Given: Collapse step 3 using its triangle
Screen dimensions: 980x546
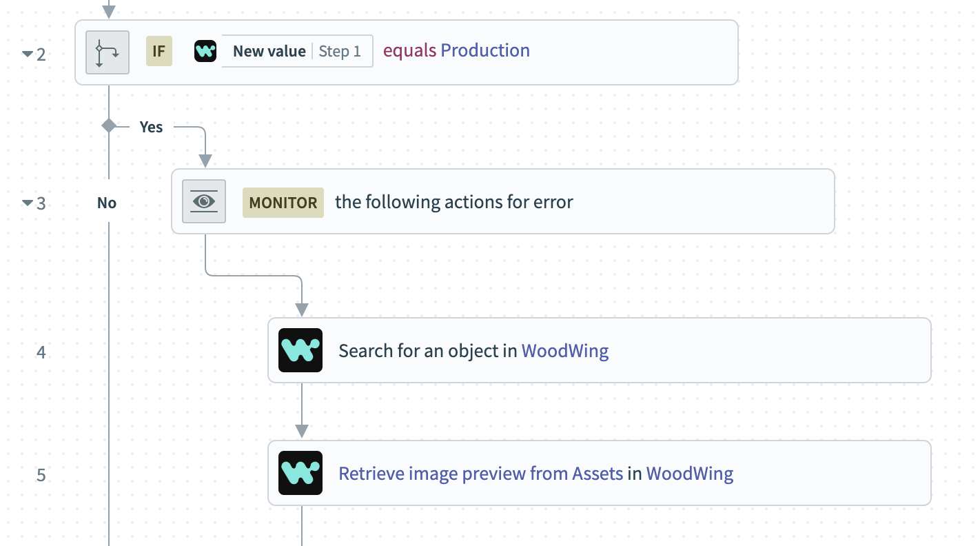Looking at the screenshot, I should click(28, 203).
